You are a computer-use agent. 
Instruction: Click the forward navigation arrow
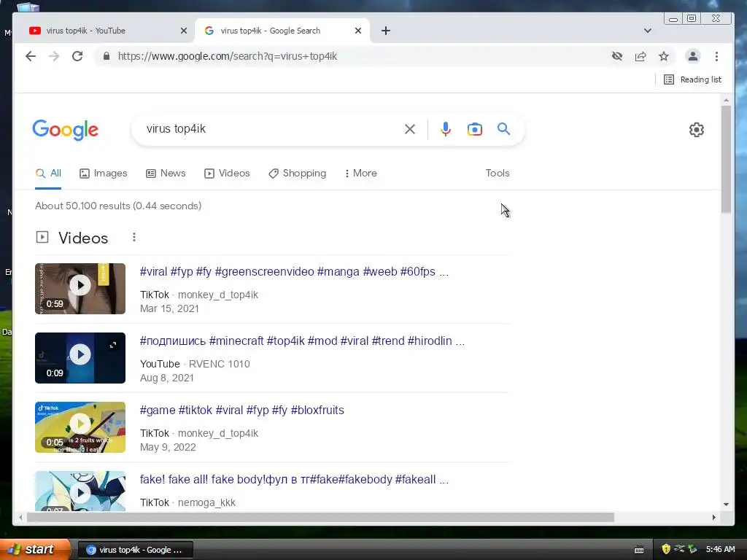tap(54, 56)
